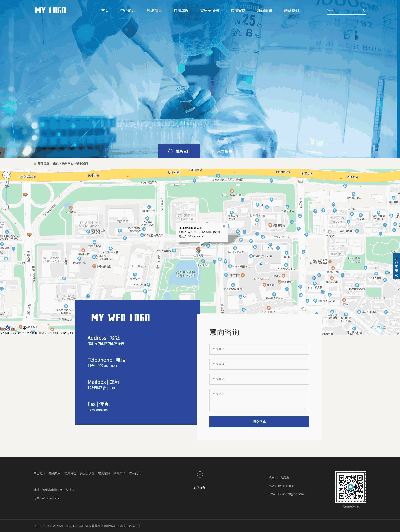Expand the 在线客服 side panel arrow

click(396, 275)
